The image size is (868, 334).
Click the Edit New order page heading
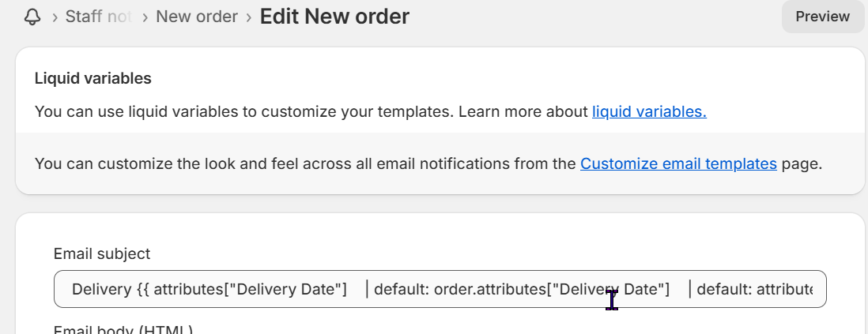[x=334, y=17]
